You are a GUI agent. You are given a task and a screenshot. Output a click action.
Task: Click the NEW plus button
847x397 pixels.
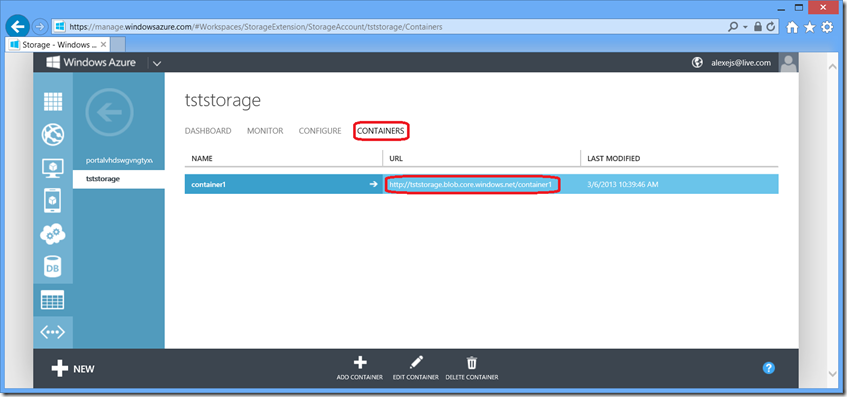pos(73,369)
